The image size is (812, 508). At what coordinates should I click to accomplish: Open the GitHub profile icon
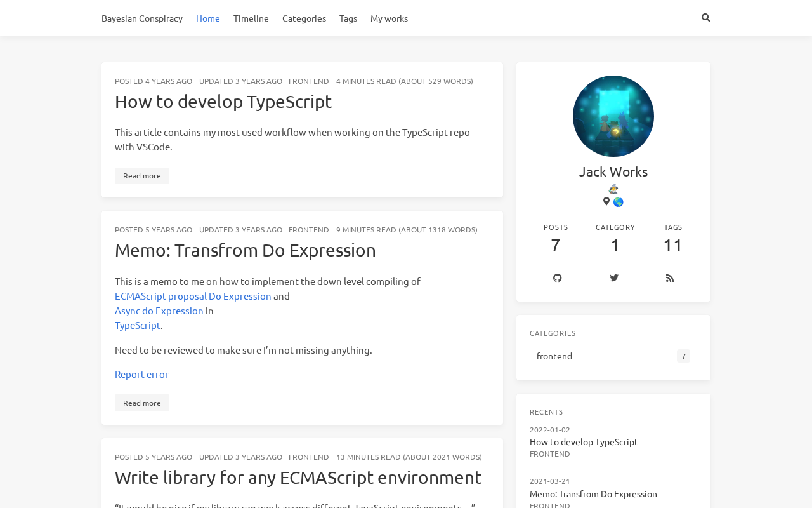point(557,278)
